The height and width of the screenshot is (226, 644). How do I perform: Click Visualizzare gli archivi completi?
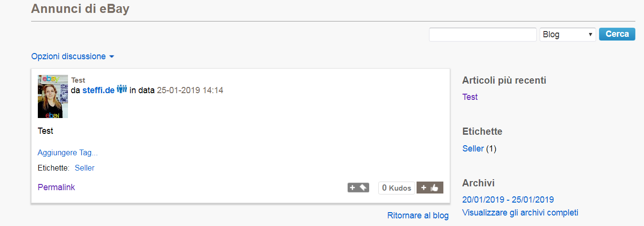point(520,212)
